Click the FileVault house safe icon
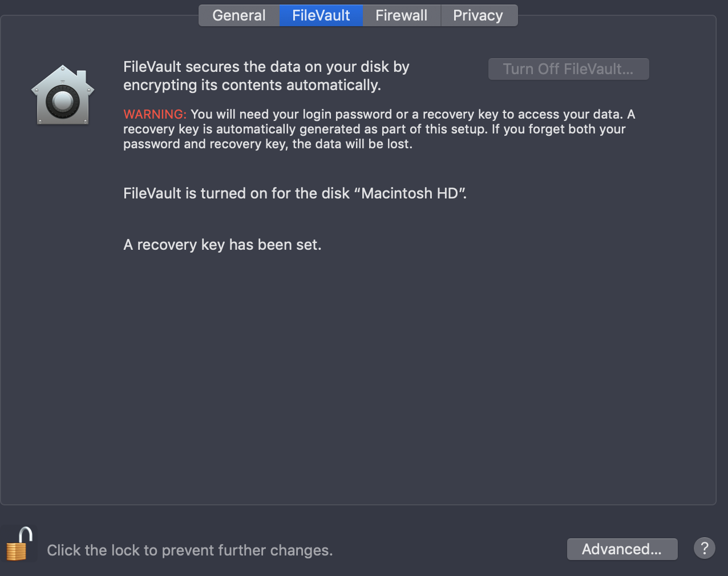Image resolution: width=728 pixels, height=576 pixels. (x=63, y=96)
